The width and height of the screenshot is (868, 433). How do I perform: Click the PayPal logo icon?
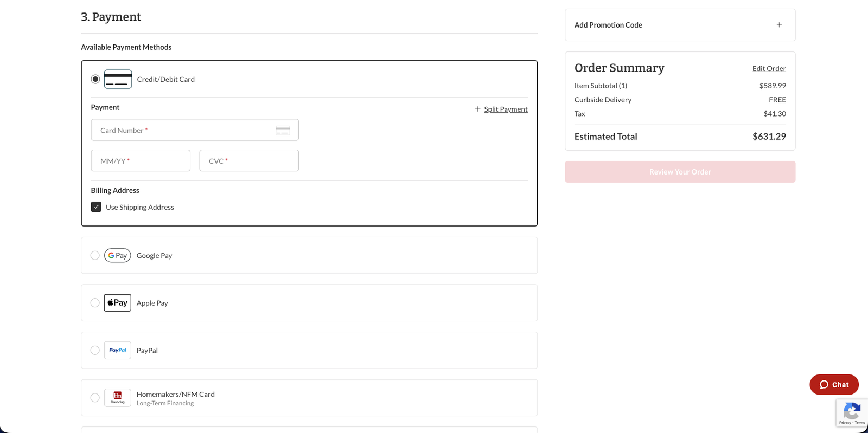point(118,350)
